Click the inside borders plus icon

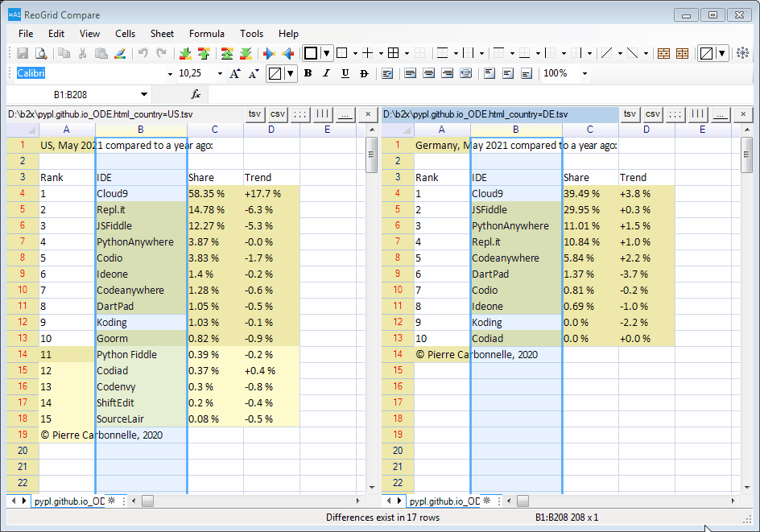click(x=368, y=53)
